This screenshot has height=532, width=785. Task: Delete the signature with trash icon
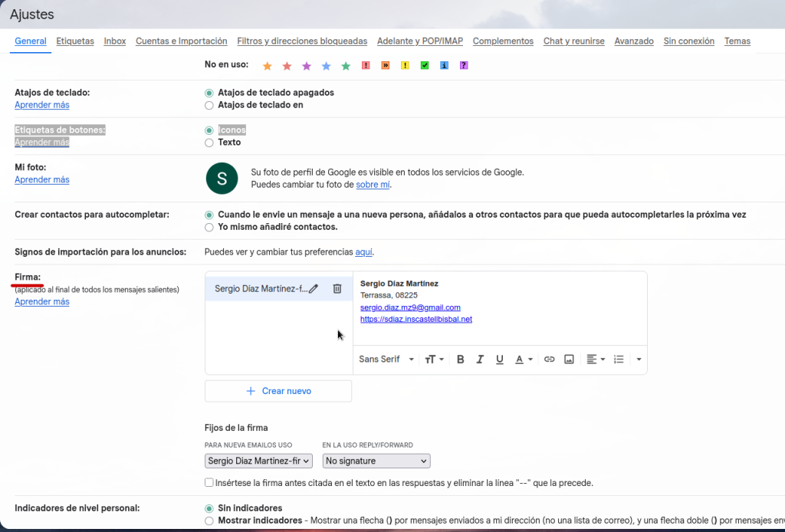coord(337,289)
